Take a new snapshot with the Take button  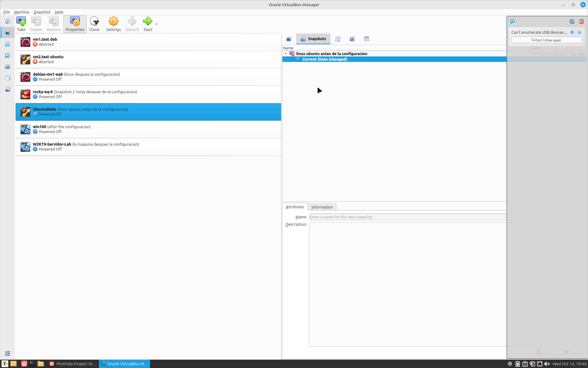[21, 24]
